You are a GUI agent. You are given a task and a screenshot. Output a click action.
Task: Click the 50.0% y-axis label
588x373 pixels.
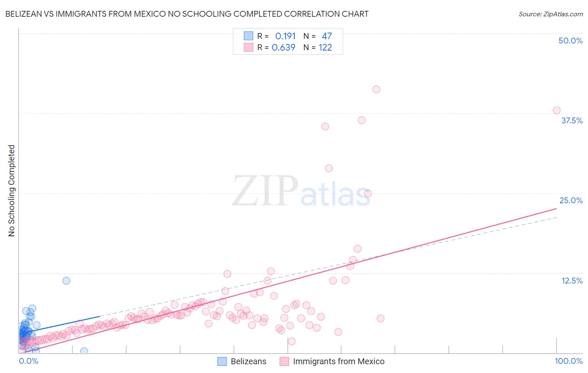[570, 41]
